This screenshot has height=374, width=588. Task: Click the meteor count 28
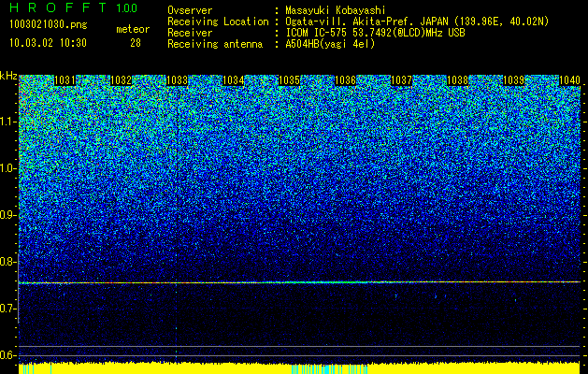click(x=136, y=43)
